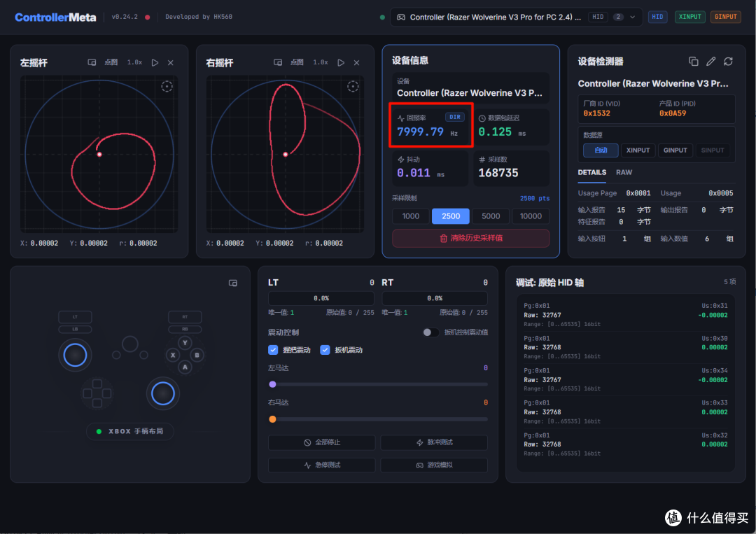This screenshot has width=756, height=534.
Task: Click the X button on the controller diagram
Action: (173, 356)
